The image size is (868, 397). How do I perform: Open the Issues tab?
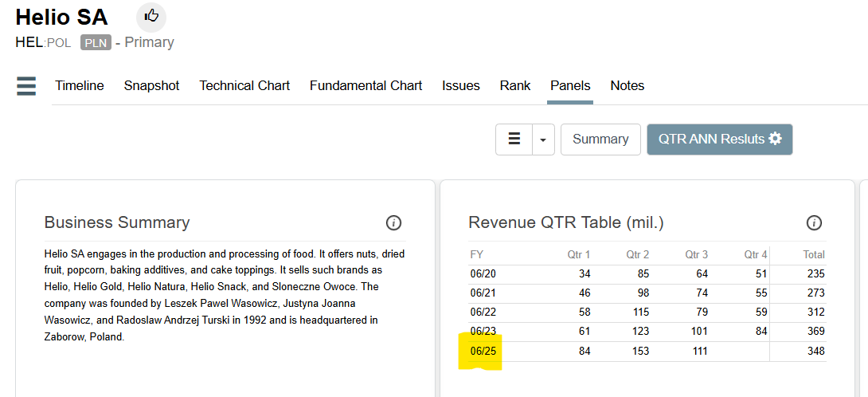(x=461, y=86)
